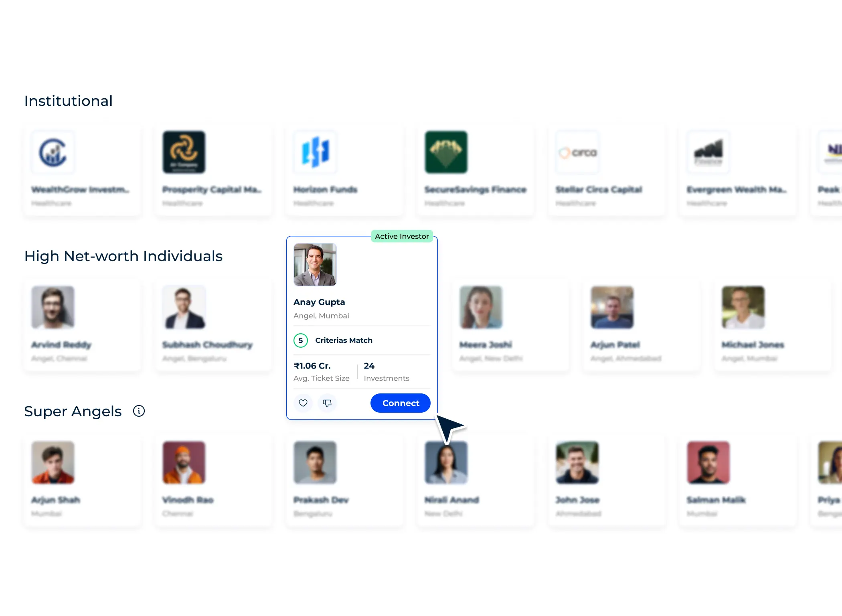842x616 pixels.
Task: Click Arvind Reddy name text
Action: (61, 344)
